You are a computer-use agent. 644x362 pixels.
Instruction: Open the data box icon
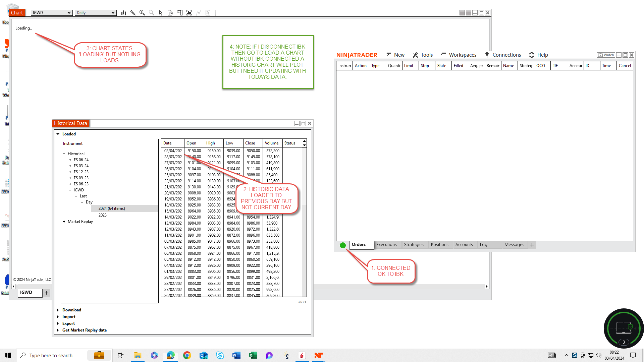click(170, 13)
